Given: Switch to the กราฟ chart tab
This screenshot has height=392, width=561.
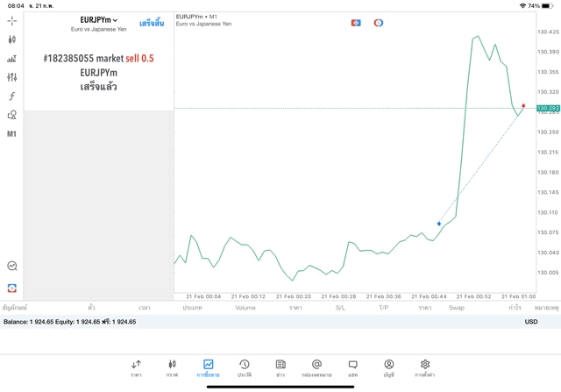Looking at the screenshot, I should pos(172,367).
